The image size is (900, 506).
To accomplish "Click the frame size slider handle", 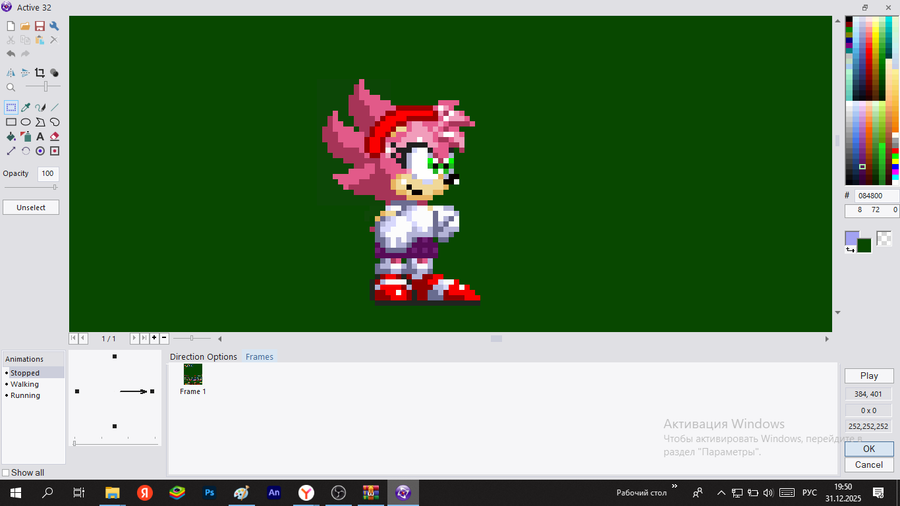I will click(192, 338).
